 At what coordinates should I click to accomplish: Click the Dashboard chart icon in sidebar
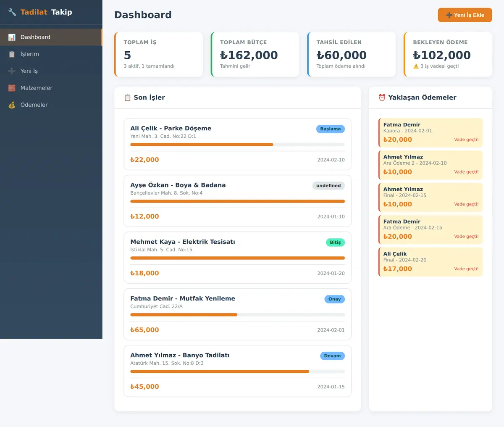pos(12,37)
